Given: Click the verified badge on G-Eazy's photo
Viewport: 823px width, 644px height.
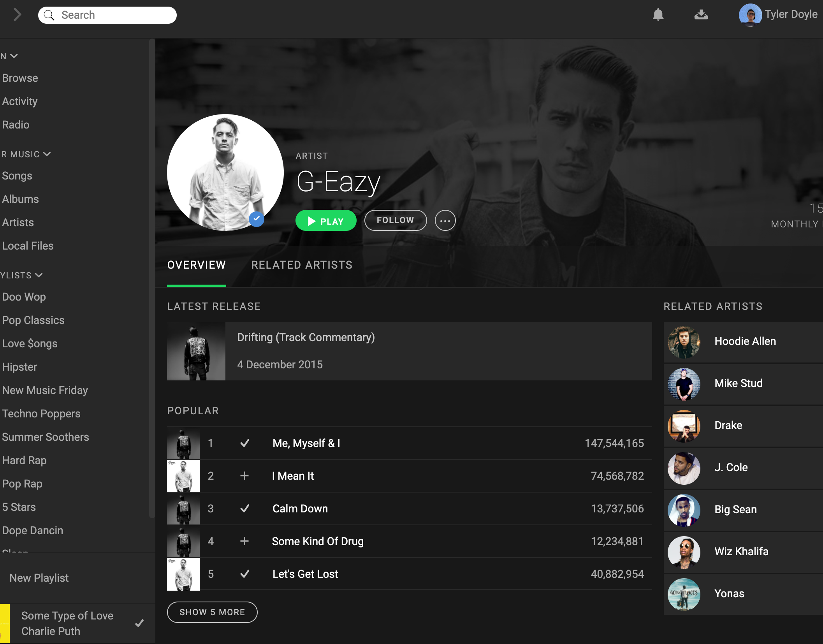Looking at the screenshot, I should point(257,219).
